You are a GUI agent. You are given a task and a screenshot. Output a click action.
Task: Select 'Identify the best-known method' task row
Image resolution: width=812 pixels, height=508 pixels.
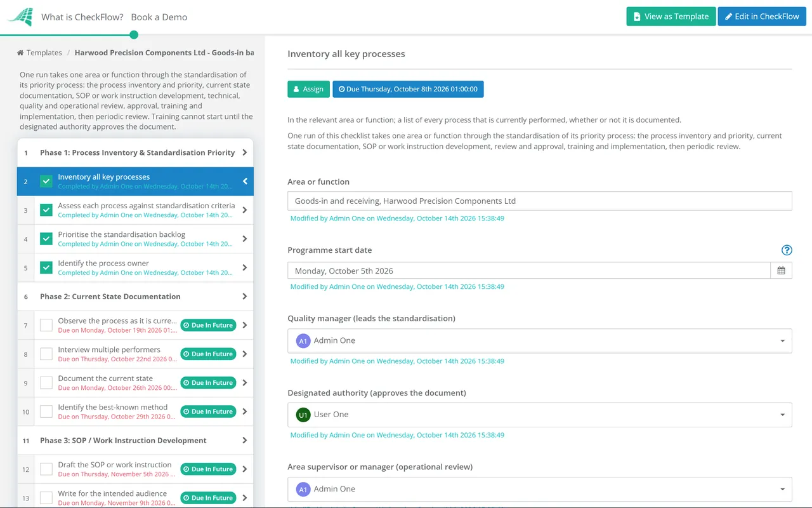tap(135, 411)
